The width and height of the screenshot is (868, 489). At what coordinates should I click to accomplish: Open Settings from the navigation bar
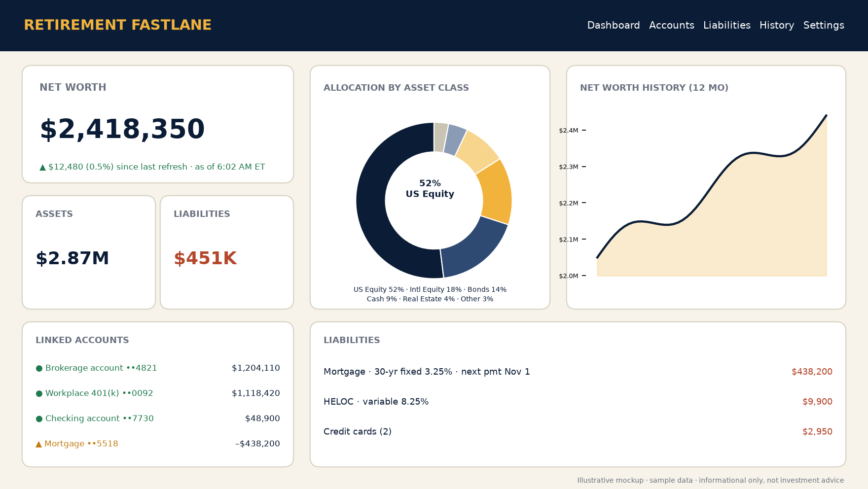tap(824, 25)
